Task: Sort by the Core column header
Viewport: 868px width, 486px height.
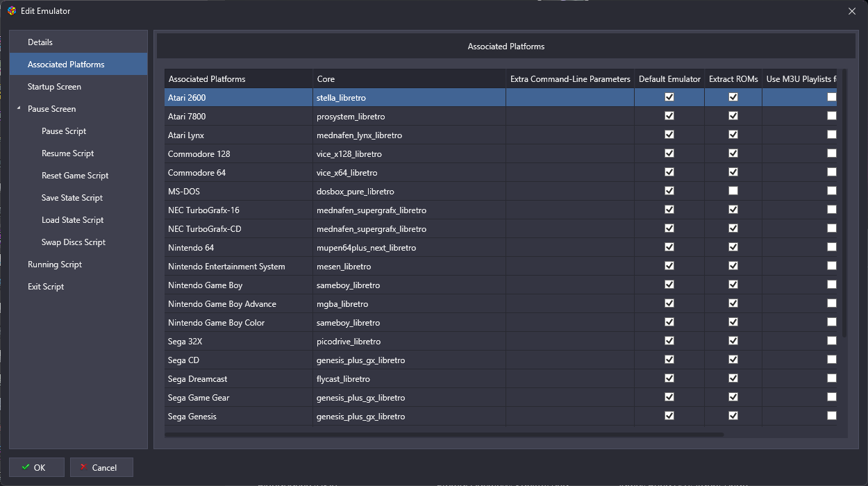Action: tap(409, 79)
